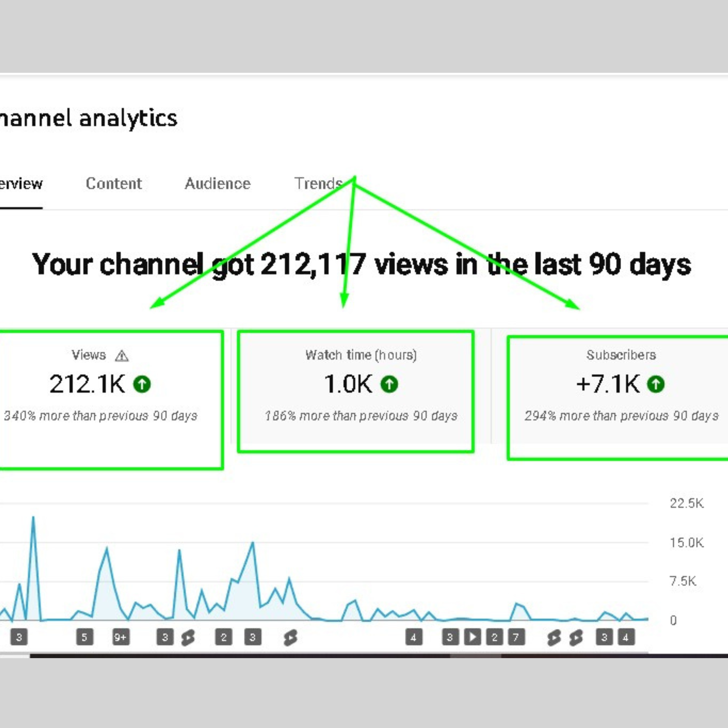Viewport: 728px width, 728px height.
Task: Click the '0' axis label on the chart
Action: coord(673,620)
